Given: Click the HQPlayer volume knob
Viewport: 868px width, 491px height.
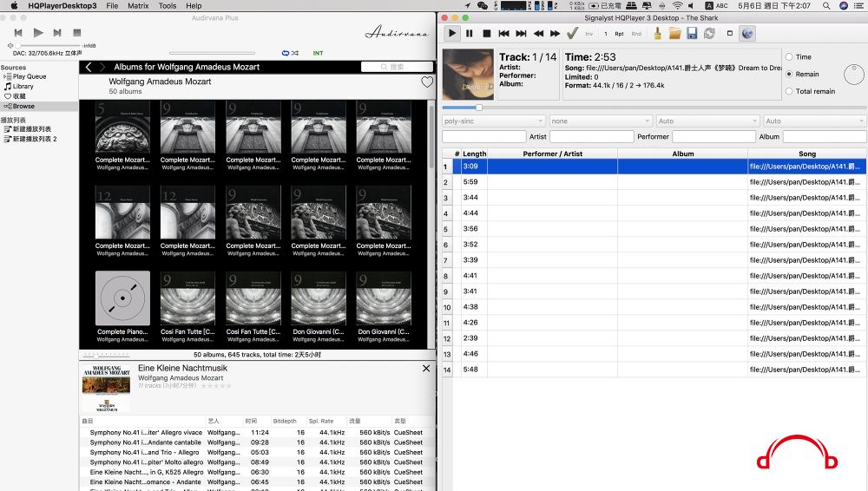Looking at the screenshot, I should tap(853, 75).
